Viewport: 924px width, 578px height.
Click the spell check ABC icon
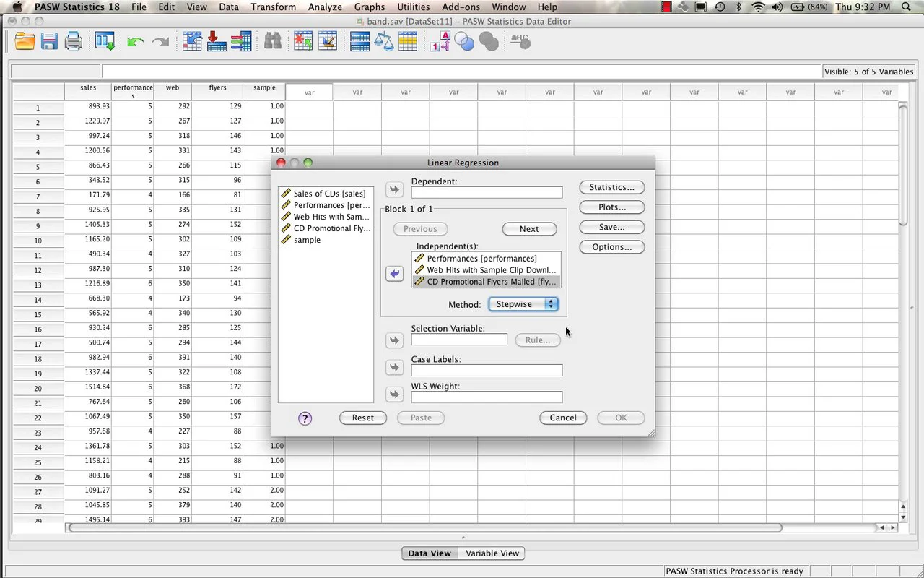pyautogui.click(x=520, y=41)
